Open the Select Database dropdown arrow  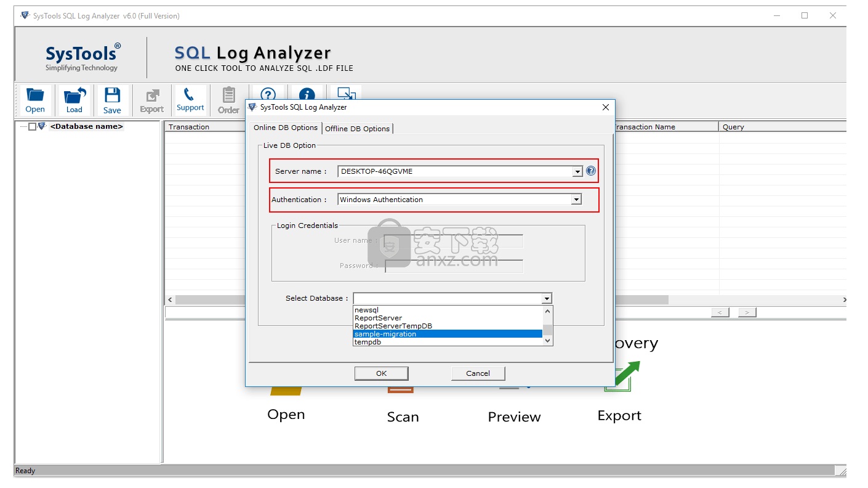coord(547,298)
